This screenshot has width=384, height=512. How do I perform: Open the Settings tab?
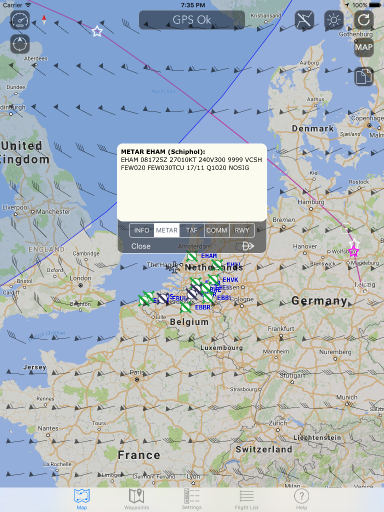192,499
